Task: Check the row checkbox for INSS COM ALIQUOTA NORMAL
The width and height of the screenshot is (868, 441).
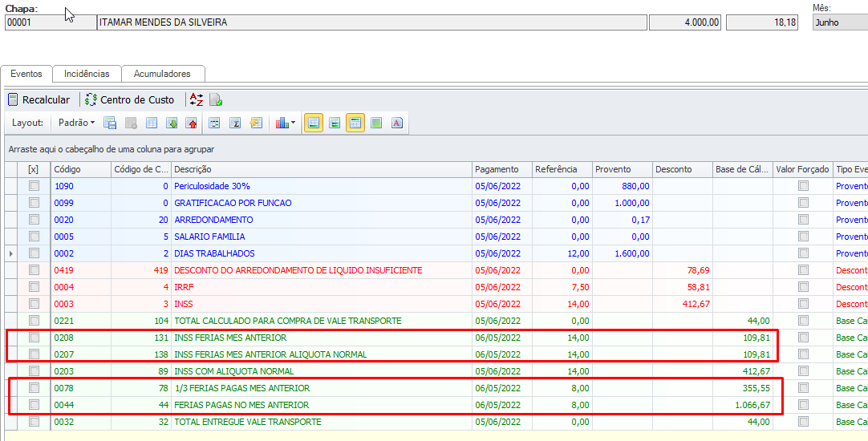Action: 34,370
